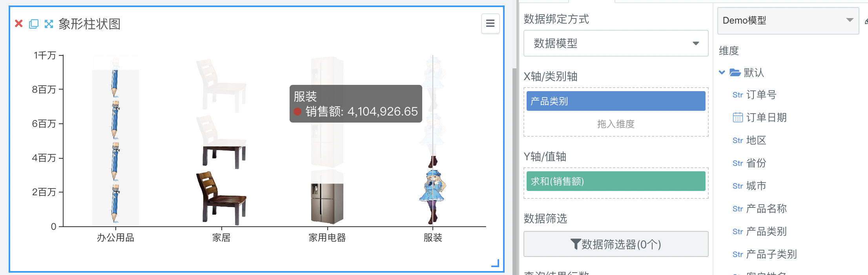Duplicate the chart using the copy icon
868x275 pixels.
pos(34,24)
